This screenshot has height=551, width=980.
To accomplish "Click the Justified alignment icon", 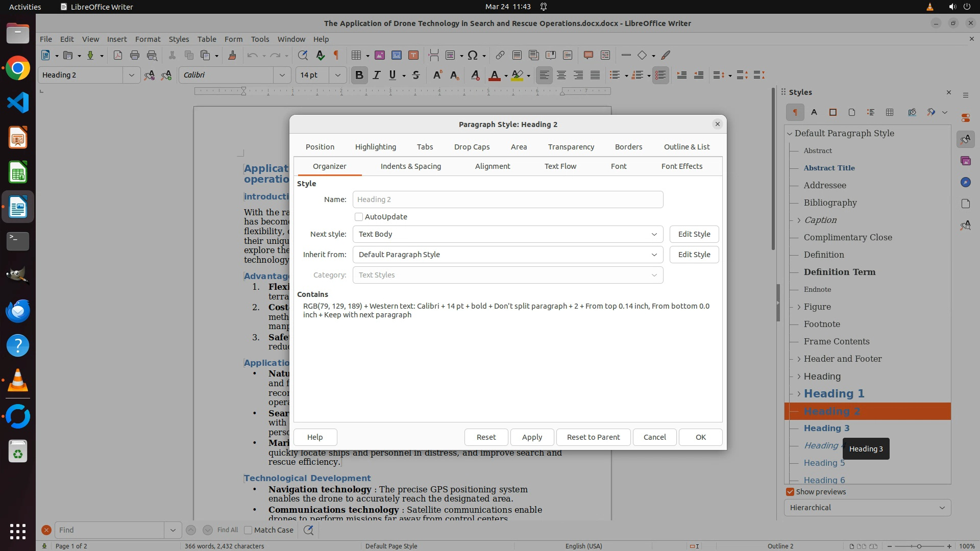I will click(595, 75).
